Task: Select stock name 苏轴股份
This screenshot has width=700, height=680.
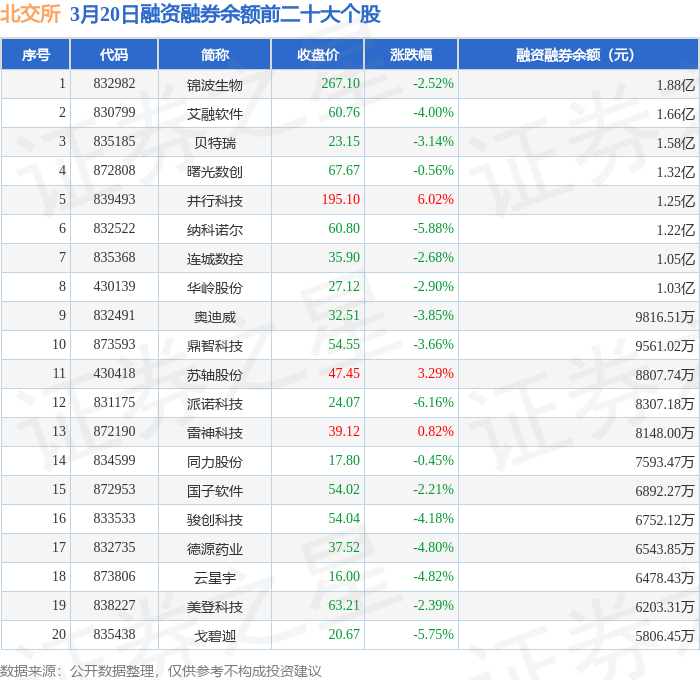Action: pyautogui.click(x=215, y=375)
